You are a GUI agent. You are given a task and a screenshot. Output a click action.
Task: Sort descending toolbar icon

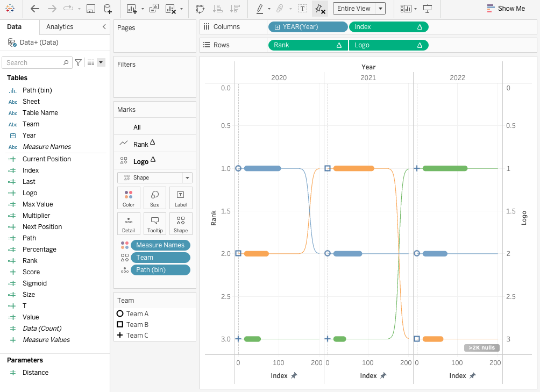pyautogui.click(x=235, y=9)
